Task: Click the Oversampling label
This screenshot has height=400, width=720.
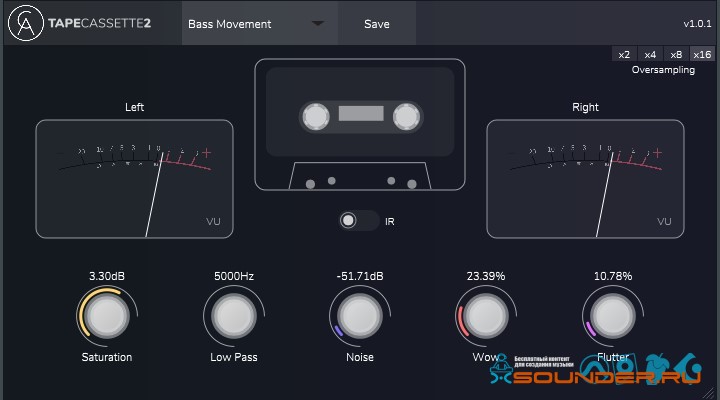Action: 663,70
